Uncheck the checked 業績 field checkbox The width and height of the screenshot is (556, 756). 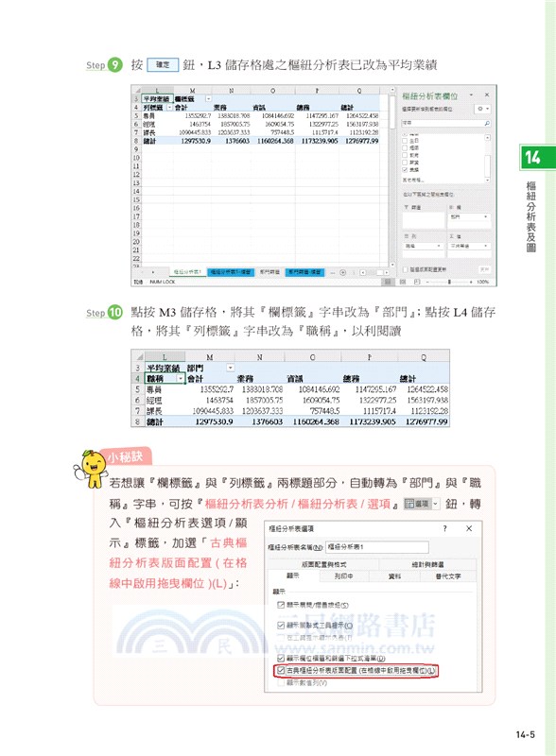(405, 170)
